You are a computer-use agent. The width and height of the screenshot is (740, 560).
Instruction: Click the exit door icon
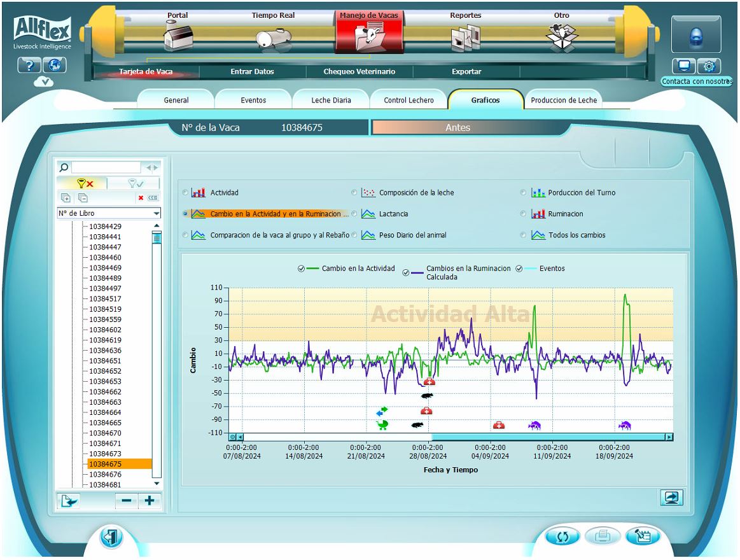coord(111,537)
